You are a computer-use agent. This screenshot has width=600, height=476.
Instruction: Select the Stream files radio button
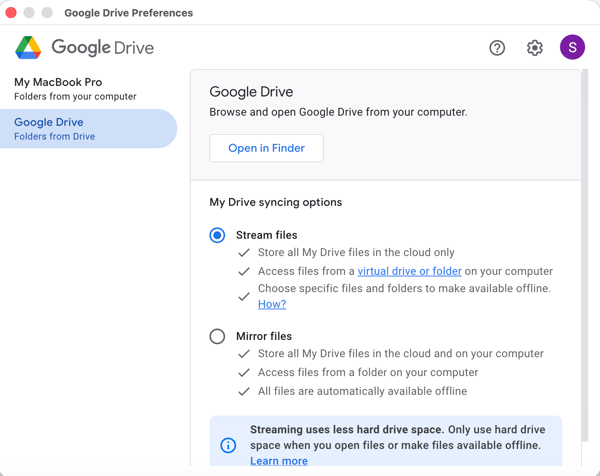[217, 235]
